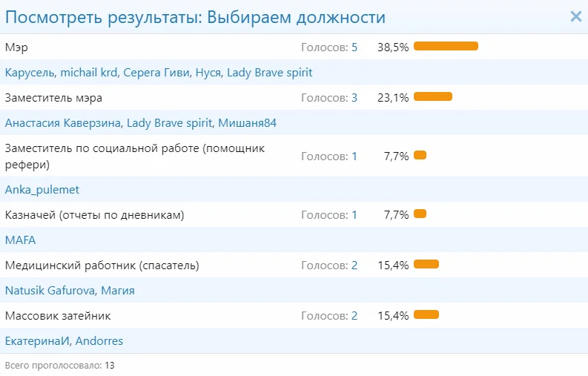Click the Заместитель мэра 23,1% bar

pyautogui.click(x=433, y=96)
